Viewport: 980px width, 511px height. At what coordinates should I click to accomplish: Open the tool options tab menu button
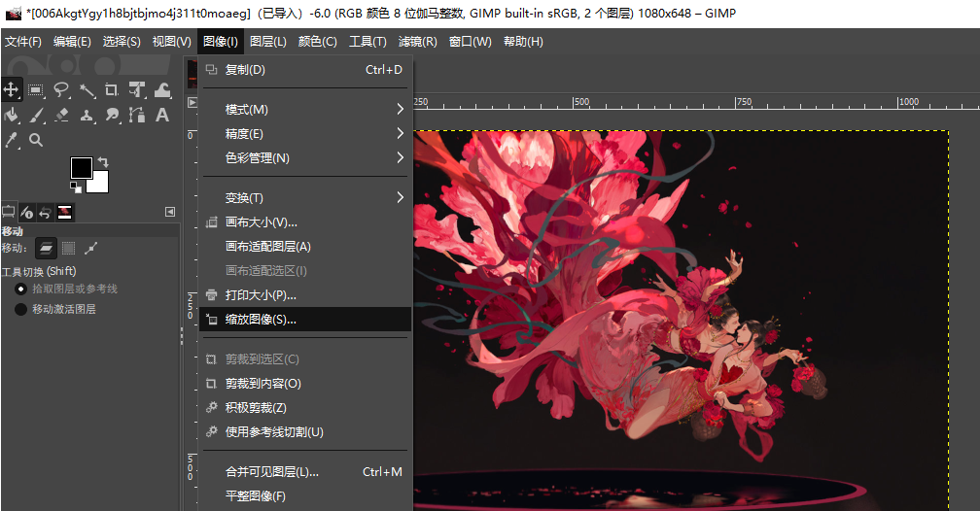(x=170, y=212)
